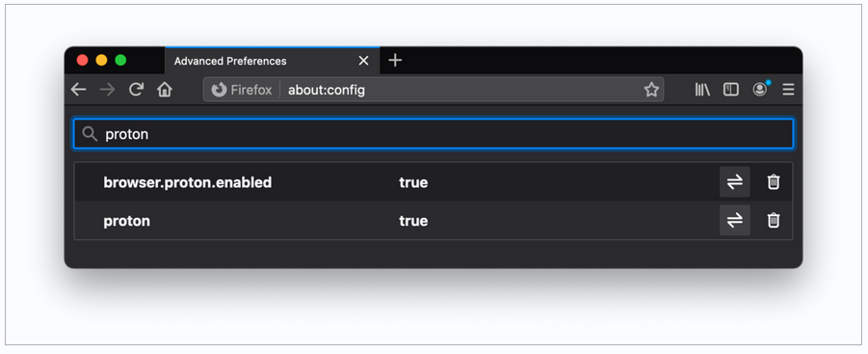Show the sidebars icon
The image size is (868, 354).
click(x=731, y=90)
